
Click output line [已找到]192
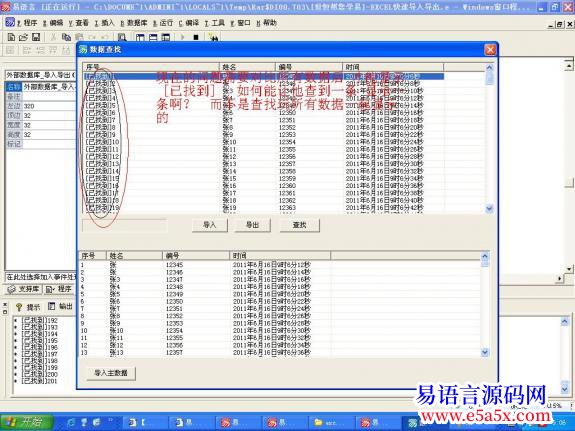click(x=40, y=320)
